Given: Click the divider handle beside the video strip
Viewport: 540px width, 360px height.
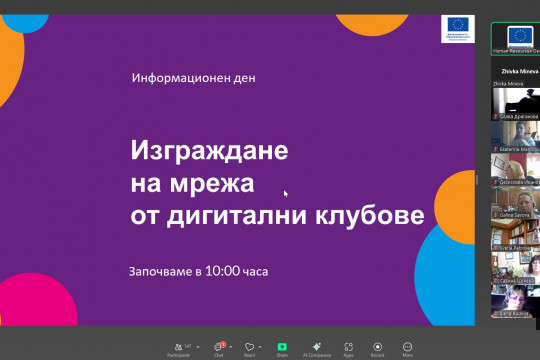Looking at the screenshot, I should 477,180.
